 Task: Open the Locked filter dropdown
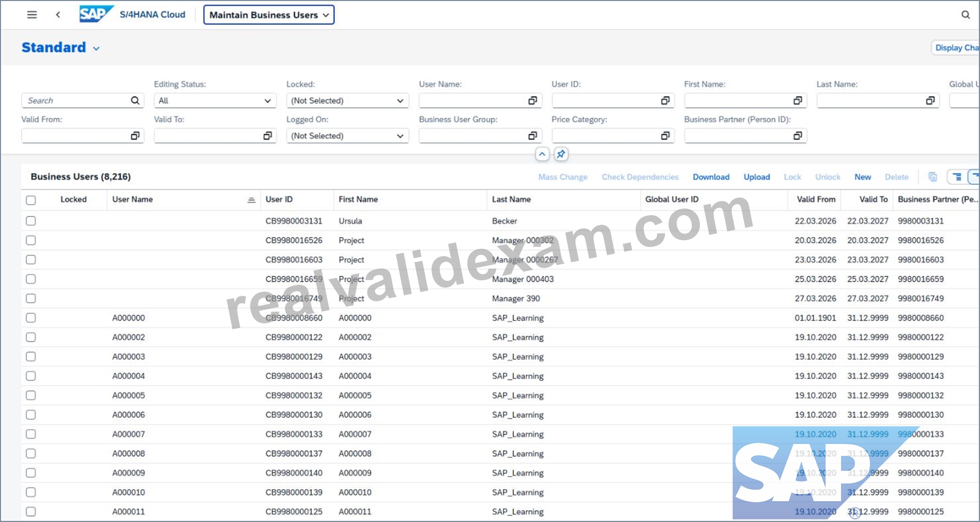pos(348,100)
